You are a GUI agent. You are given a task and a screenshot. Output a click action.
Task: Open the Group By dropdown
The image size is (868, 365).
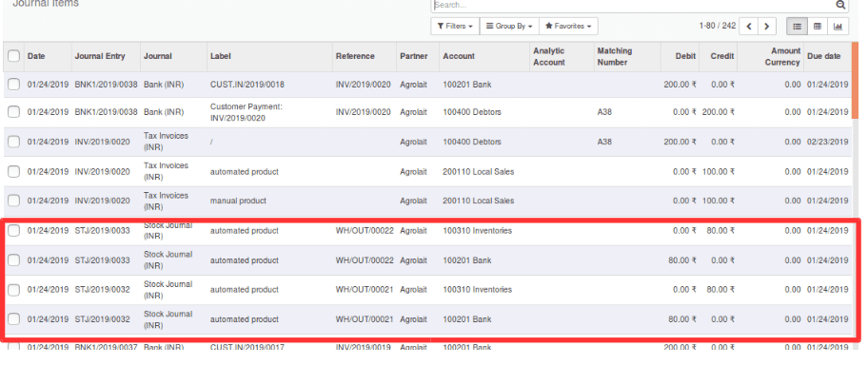click(509, 26)
